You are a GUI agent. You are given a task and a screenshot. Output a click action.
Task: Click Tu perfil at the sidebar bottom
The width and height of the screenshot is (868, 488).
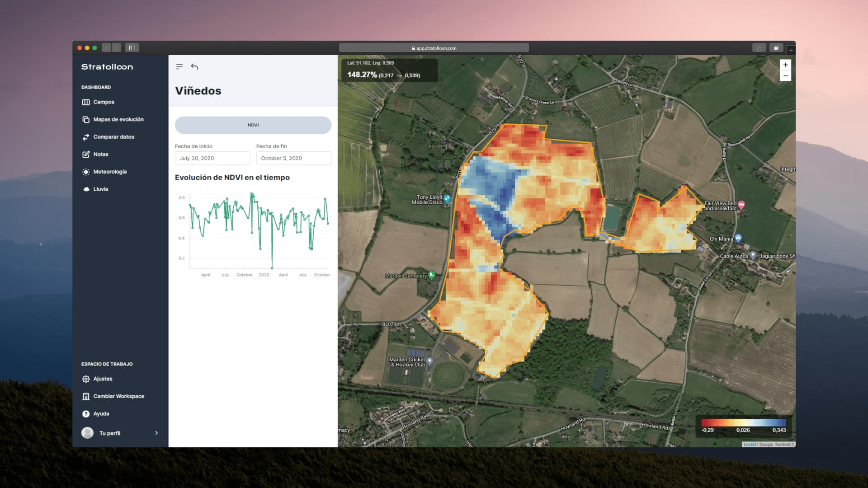(109, 432)
